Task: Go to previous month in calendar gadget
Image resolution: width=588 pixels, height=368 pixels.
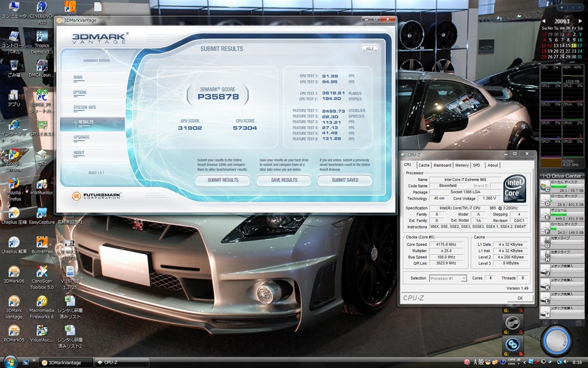Action: coord(543,21)
